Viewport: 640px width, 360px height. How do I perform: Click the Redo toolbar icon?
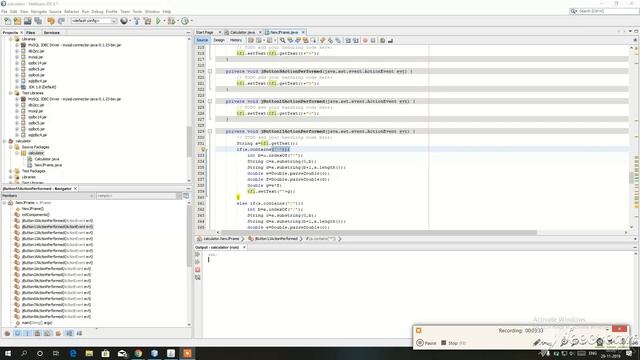click(61, 21)
